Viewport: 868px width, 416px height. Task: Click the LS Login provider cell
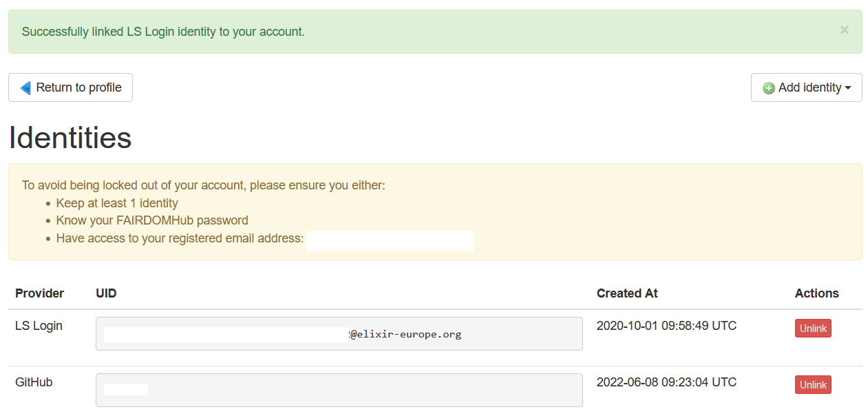(39, 326)
